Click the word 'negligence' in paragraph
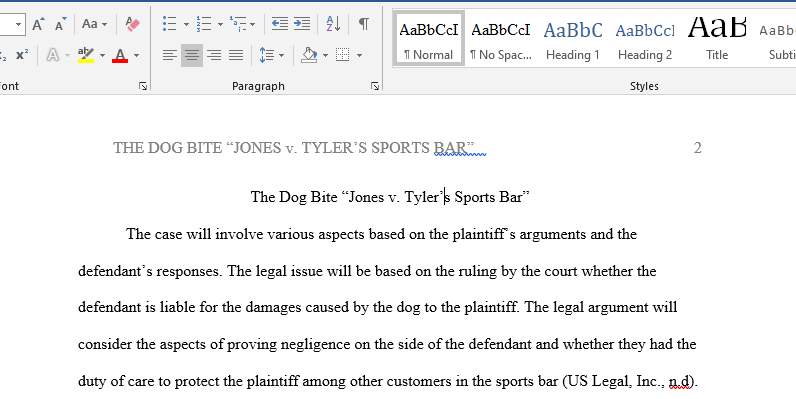 click(x=315, y=345)
